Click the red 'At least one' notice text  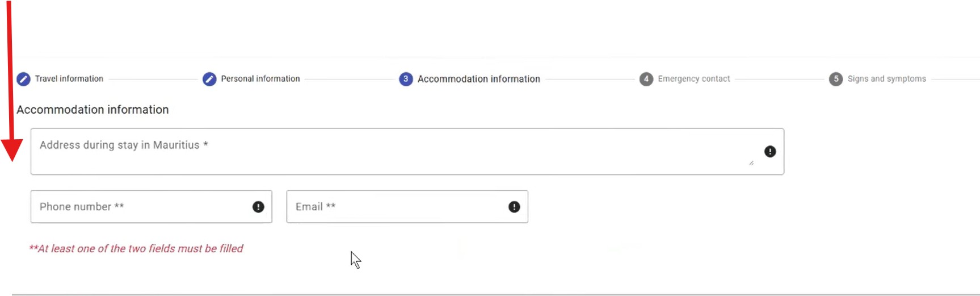coord(136,249)
